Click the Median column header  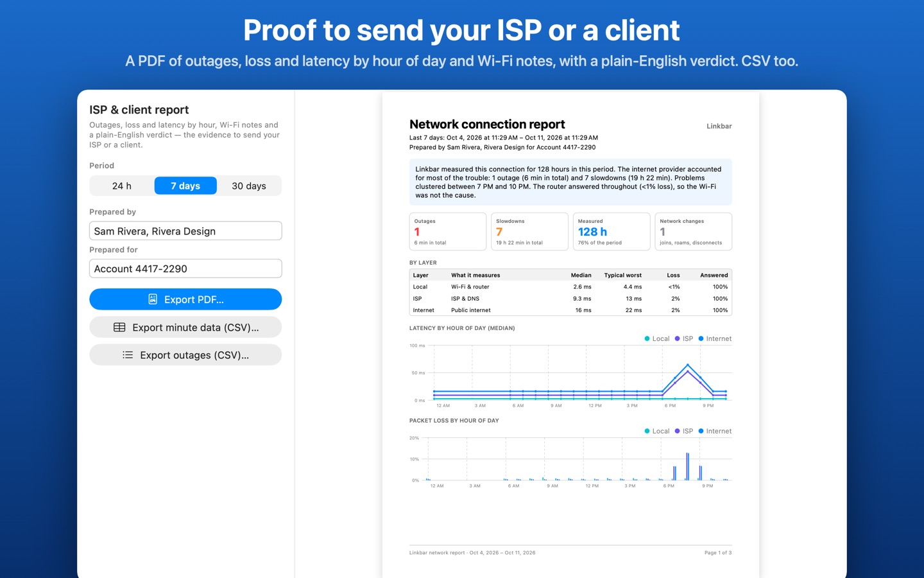[x=581, y=276]
